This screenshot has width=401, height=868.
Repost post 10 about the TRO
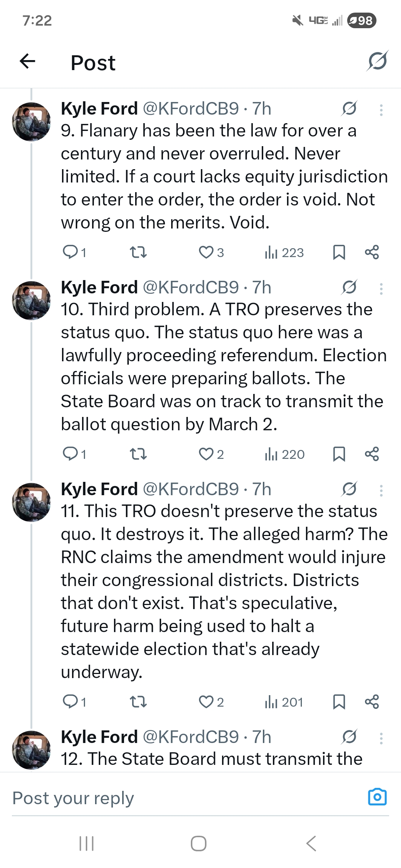tap(138, 454)
